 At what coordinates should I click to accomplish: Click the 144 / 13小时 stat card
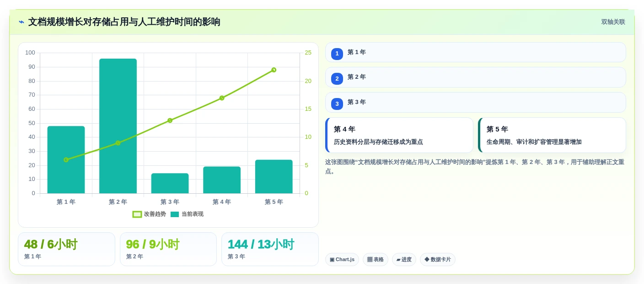270,249
